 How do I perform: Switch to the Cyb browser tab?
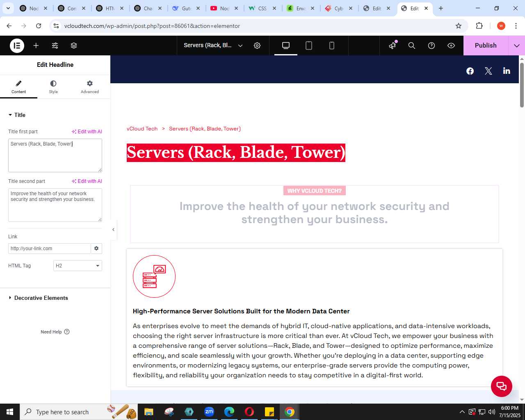tap(338, 8)
